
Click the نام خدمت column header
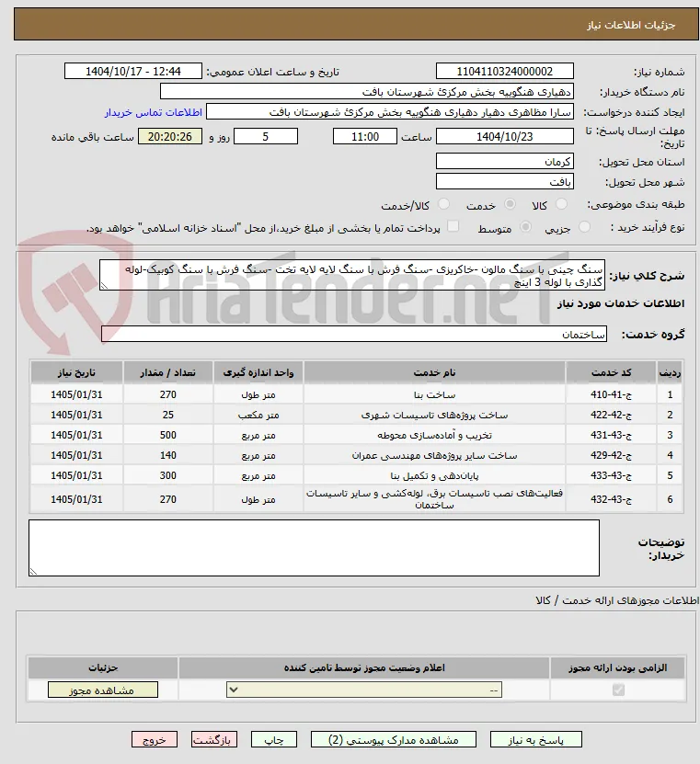(434, 372)
